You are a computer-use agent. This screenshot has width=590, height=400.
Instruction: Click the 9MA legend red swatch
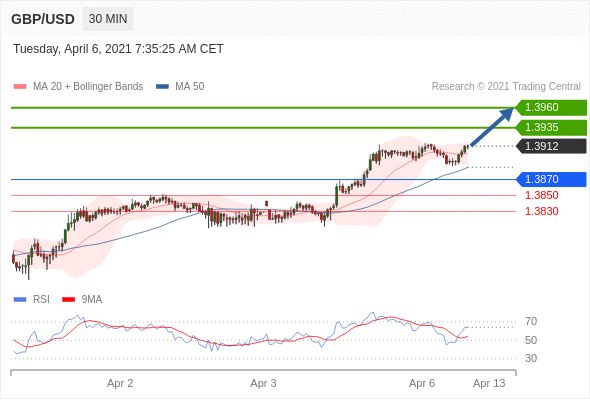(x=68, y=300)
